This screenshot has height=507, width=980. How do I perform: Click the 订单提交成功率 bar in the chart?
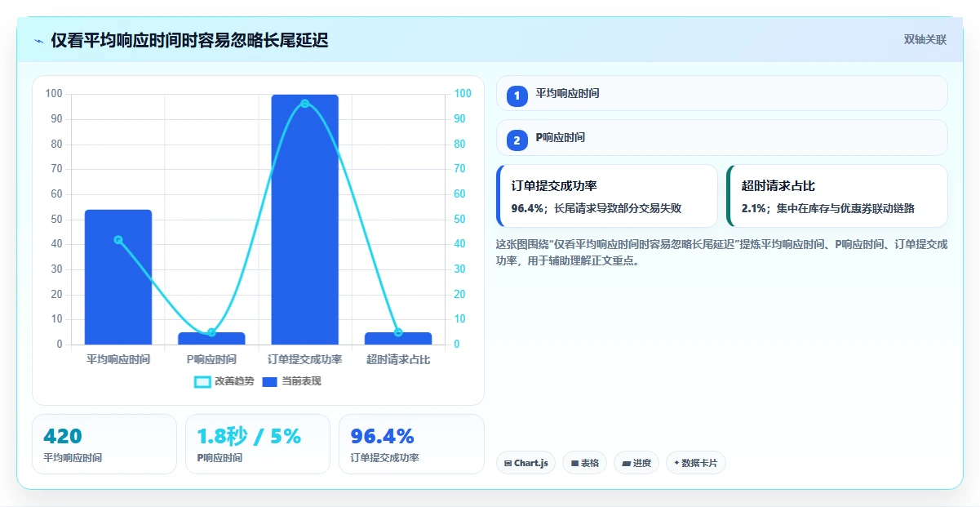(305, 220)
